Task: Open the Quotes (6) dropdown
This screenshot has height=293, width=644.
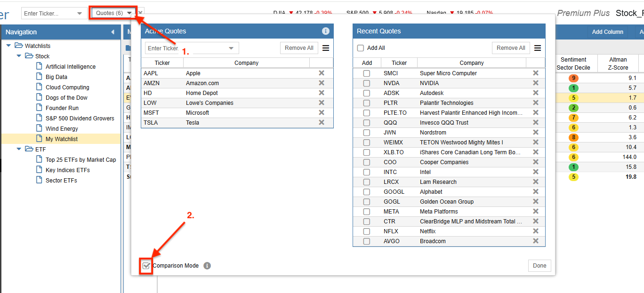Action: click(113, 13)
